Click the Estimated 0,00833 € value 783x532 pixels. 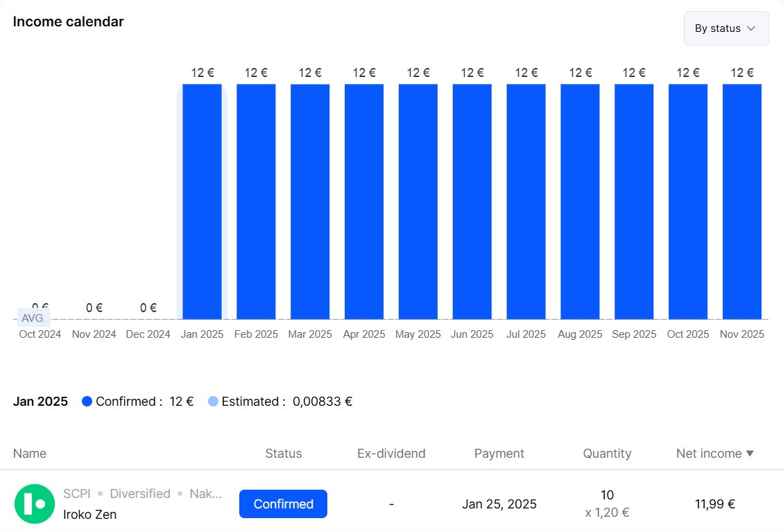(322, 402)
